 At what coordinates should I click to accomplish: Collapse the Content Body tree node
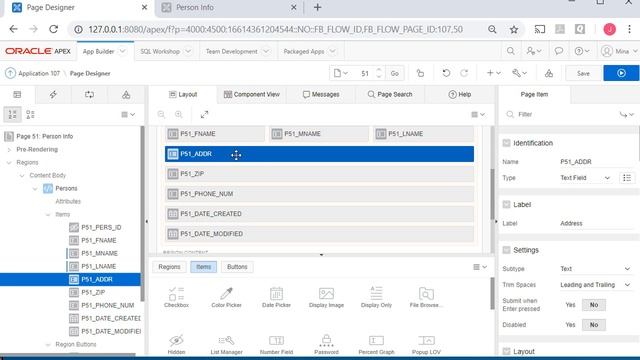point(22,176)
